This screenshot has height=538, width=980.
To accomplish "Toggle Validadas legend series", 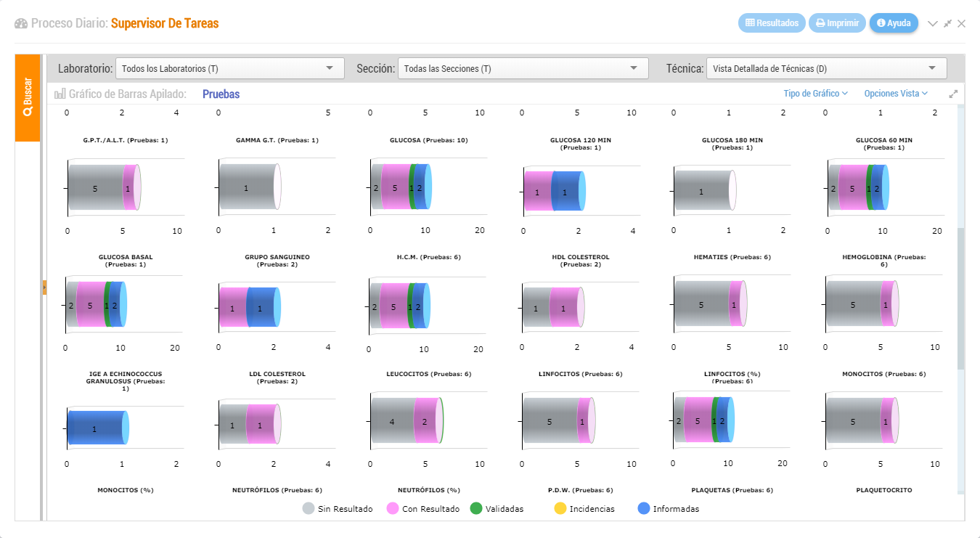I will coord(497,509).
